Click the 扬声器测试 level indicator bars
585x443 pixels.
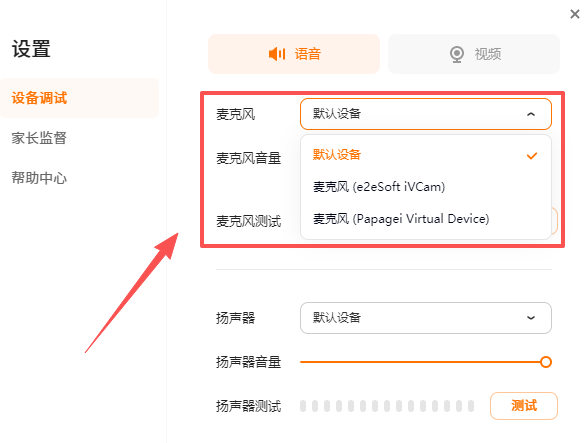387,406
